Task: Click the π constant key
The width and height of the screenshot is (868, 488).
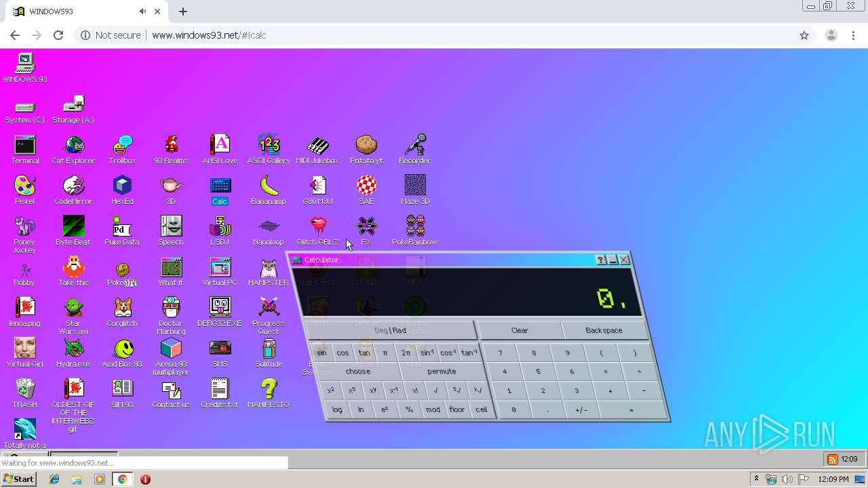Action: [385, 352]
